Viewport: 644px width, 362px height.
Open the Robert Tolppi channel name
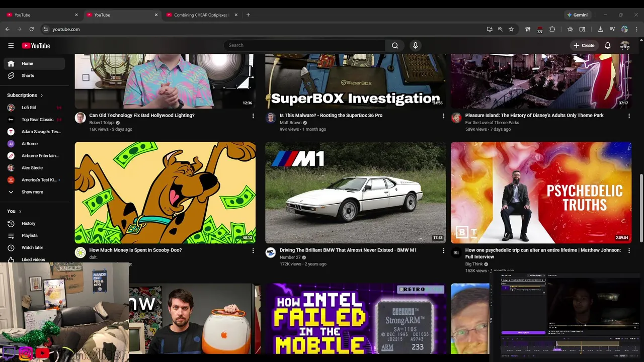point(102,123)
